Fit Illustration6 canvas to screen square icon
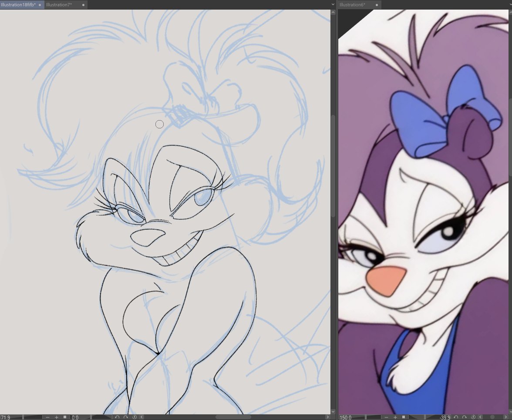The height and width of the screenshot is (420, 512). tap(404, 417)
